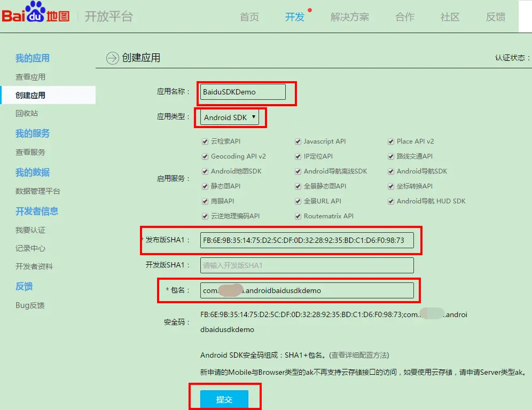Screen dimensions: 532x410
Task: Uncheck the 云逆地理编码API checkbox
Action: click(205, 216)
